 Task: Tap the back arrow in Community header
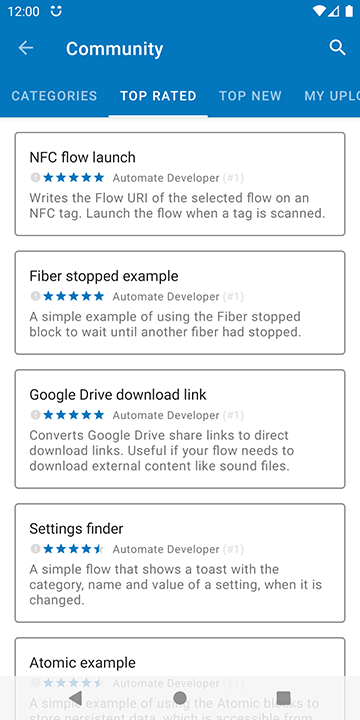pos(26,48)
